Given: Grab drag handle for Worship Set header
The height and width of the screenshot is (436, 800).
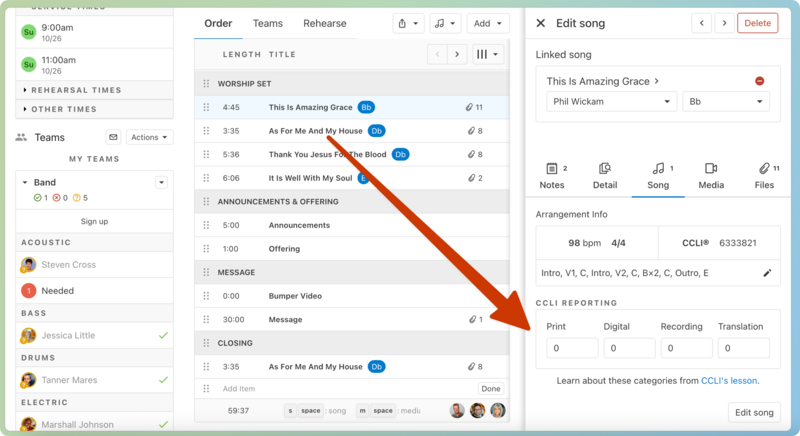Looking at the screenshot, I should [206, 84].
